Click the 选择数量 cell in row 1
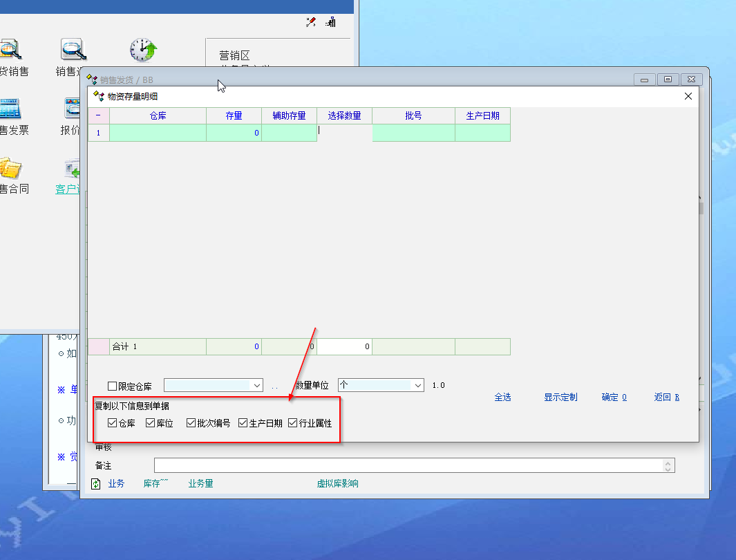The height and width of the screenshot is (560, 736). 344,133
